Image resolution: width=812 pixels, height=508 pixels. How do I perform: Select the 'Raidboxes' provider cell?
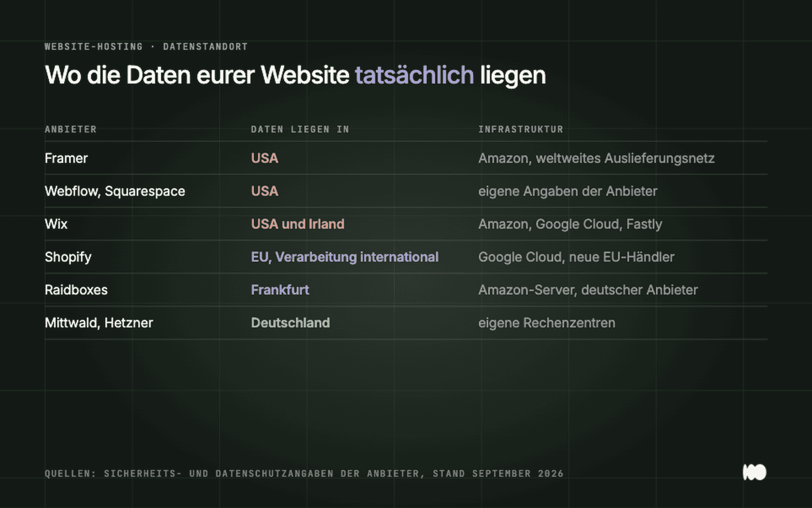coord(76,290)
